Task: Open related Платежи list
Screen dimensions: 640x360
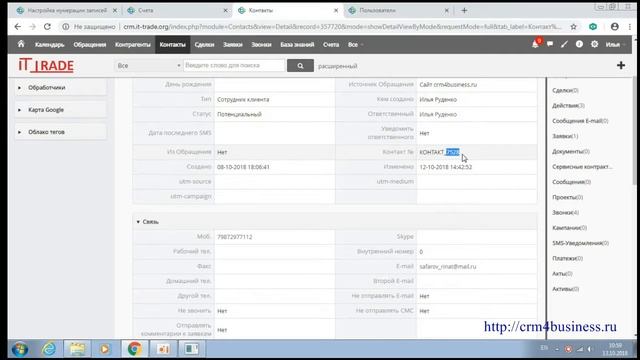Action: (x=567, y=258)
